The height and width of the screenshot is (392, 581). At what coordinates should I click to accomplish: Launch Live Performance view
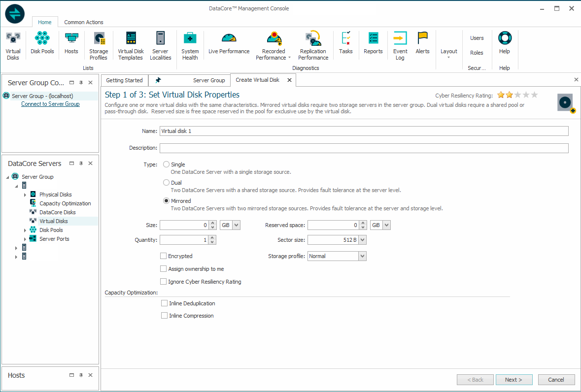pyautogui.click(x=229, y=43)
